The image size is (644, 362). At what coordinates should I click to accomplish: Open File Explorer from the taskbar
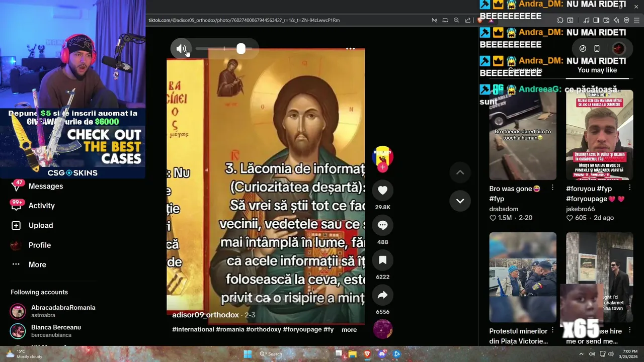352,354
